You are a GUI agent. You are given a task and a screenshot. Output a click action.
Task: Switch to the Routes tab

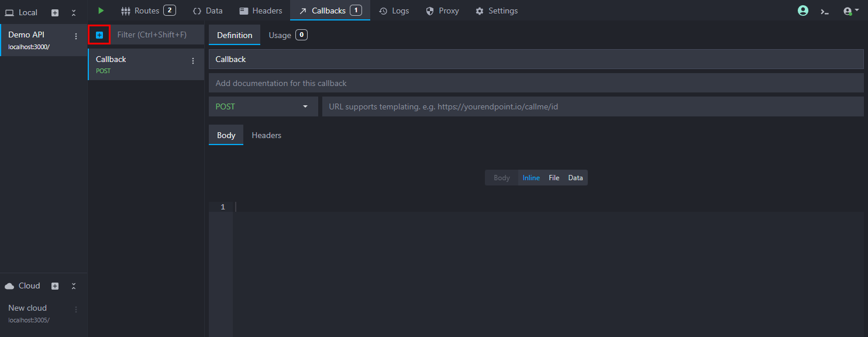click(147, 11)
